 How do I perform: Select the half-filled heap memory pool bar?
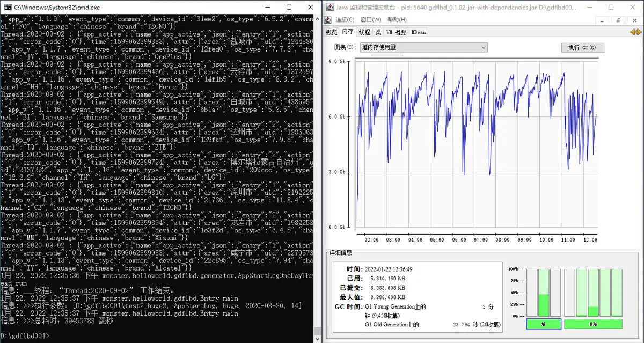point(544,293)
